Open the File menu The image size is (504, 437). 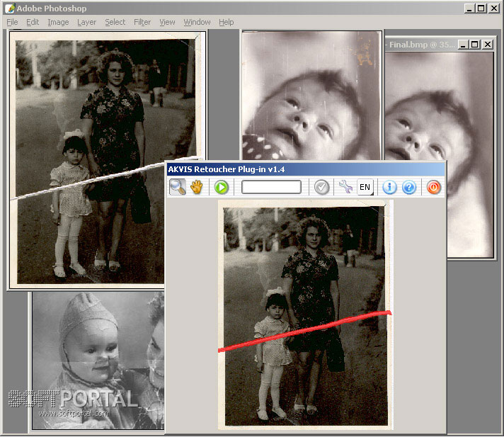[12, 22]
